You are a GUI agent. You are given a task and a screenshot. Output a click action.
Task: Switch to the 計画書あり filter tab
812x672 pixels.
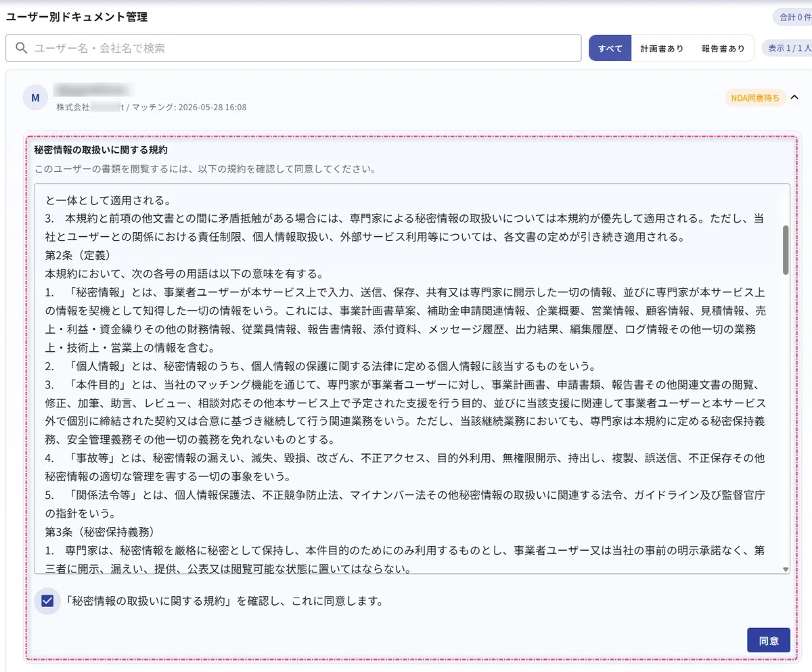pyautogui.click(x=662, y=48)
